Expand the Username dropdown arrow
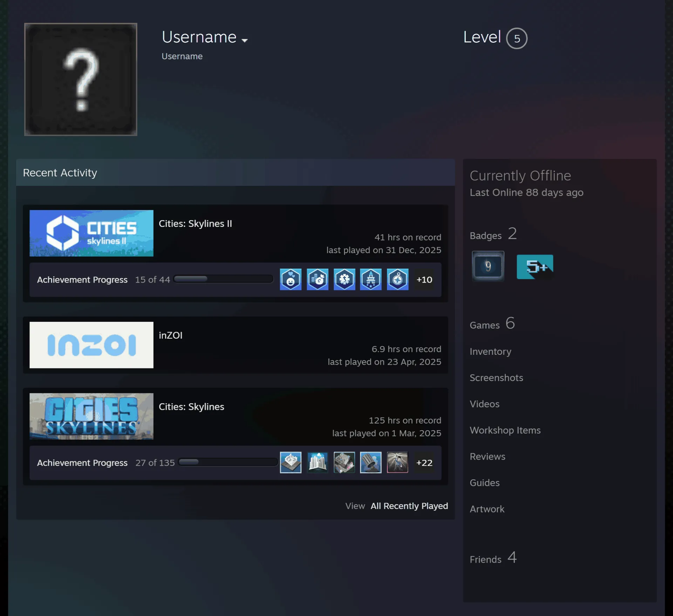This screenshot has height=616, width=673. [245, 40]
